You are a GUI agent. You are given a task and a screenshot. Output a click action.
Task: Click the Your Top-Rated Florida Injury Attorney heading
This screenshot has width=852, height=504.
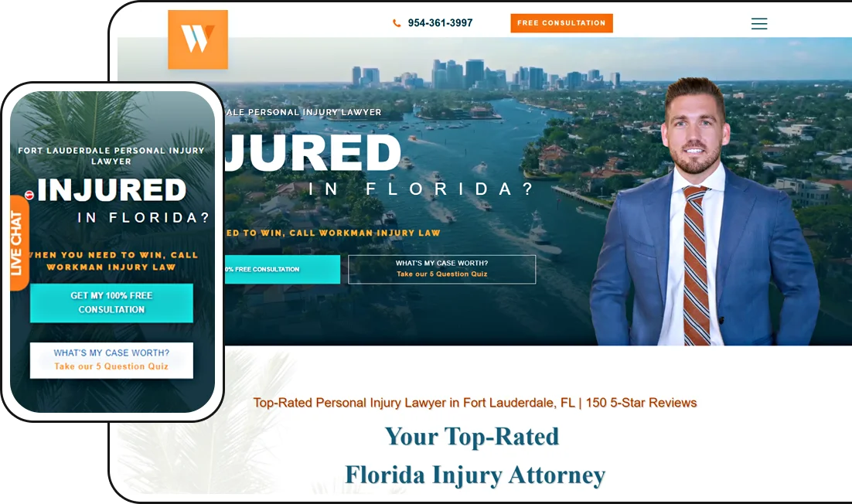[x=474, y=455]
